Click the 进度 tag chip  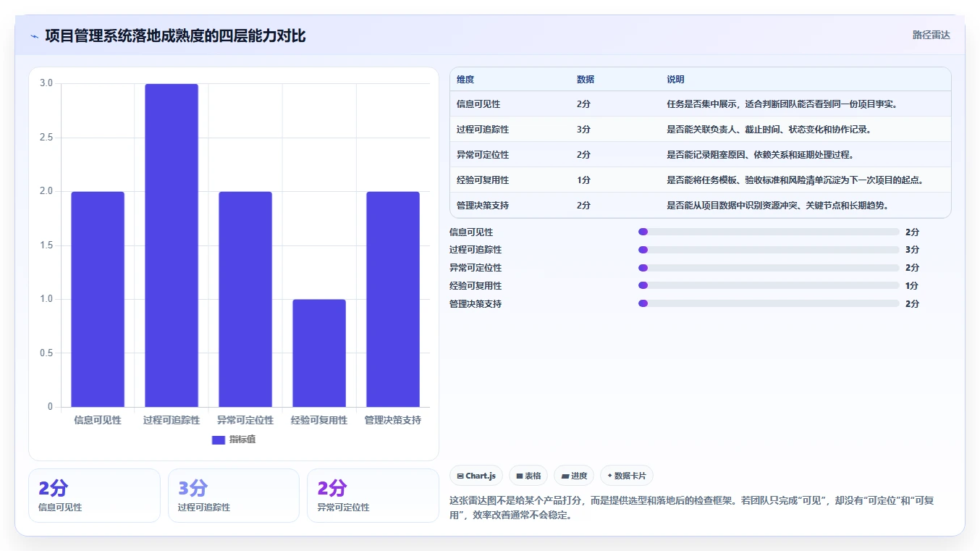click(574, 476)
